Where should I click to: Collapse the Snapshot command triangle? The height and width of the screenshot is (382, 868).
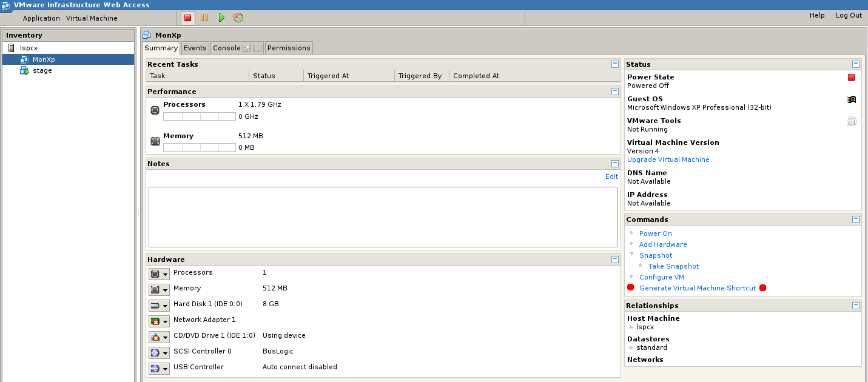[x=631, y=255]
